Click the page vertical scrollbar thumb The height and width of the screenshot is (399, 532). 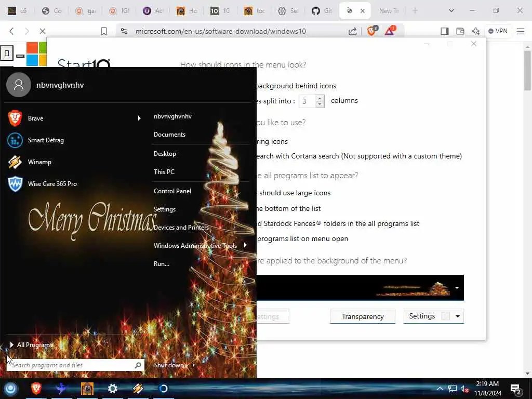[527, 71]
